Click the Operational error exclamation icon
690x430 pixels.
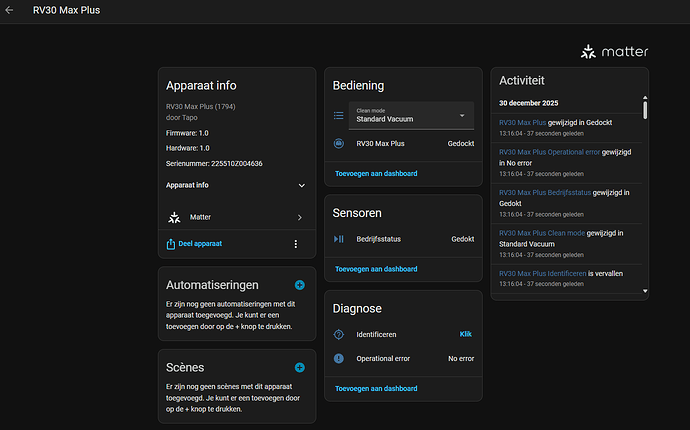click(338, 358)
